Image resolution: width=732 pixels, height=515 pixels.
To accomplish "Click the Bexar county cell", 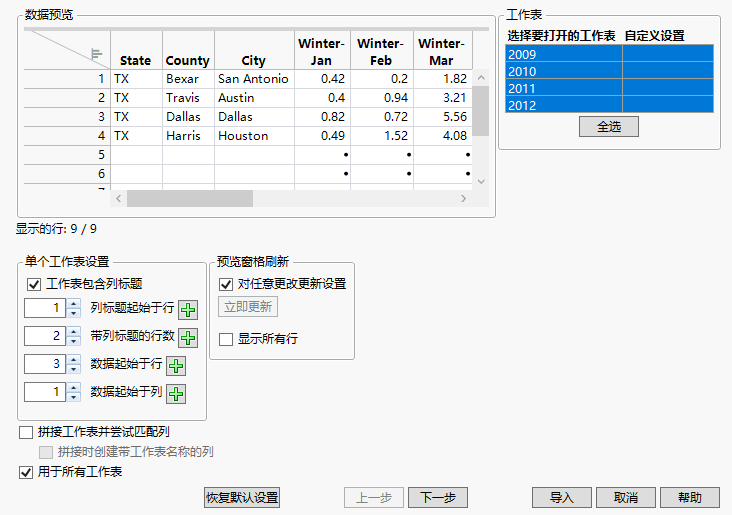I will point(188,79).
